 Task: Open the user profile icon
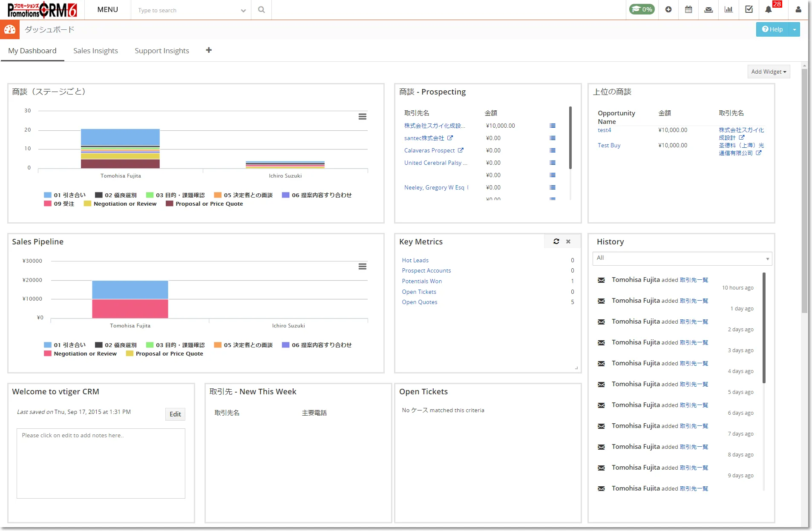pos(798,9)
